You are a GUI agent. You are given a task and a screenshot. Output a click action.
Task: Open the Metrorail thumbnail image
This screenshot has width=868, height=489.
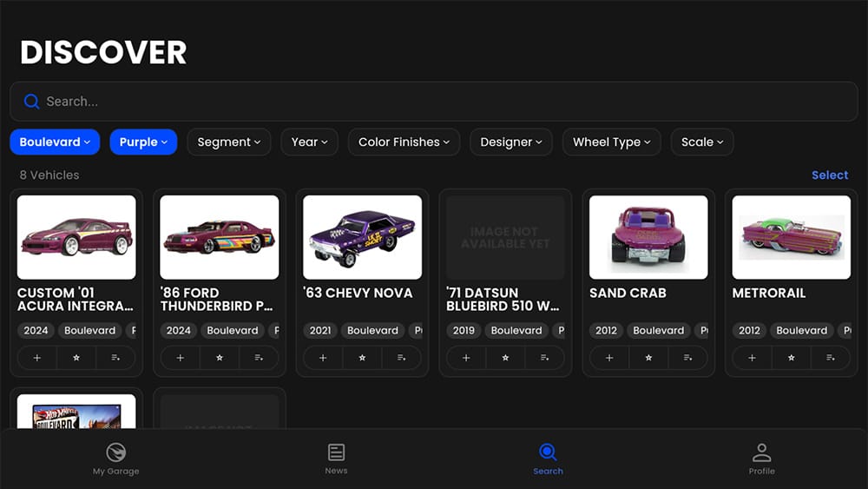point(791,237)
